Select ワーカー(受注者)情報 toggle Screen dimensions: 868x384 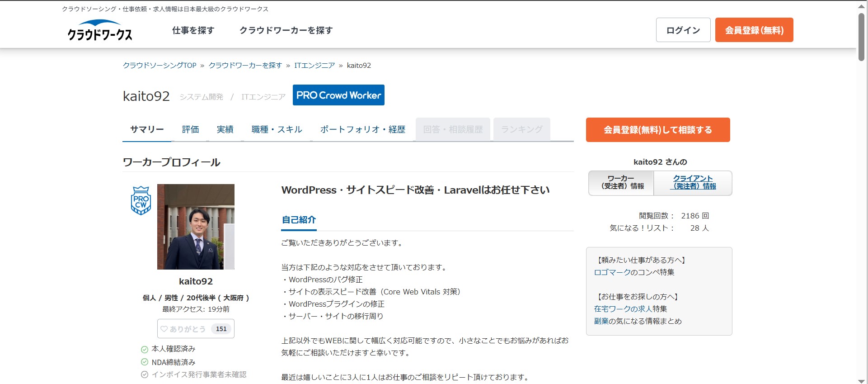[621, 183]
